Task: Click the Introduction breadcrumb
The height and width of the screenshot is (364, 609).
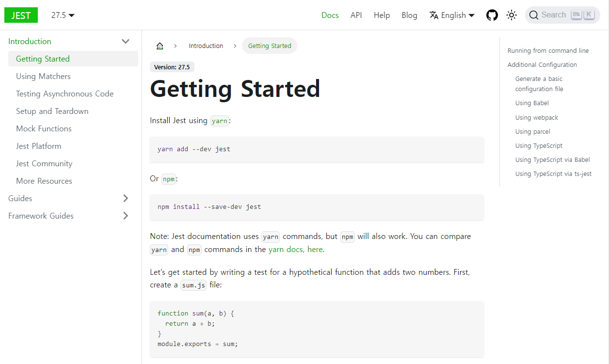Action: (206, 46)
